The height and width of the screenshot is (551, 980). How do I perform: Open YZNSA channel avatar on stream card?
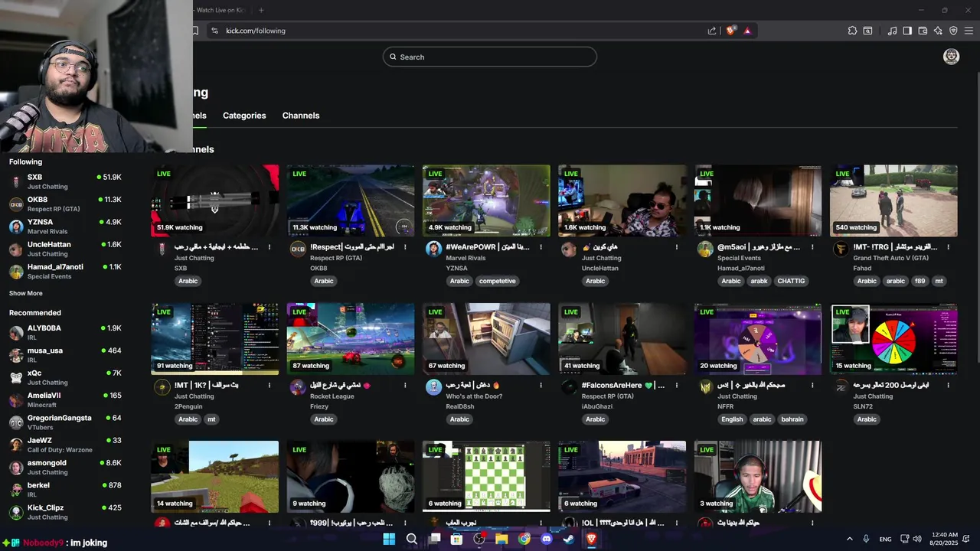coord(433,249)
